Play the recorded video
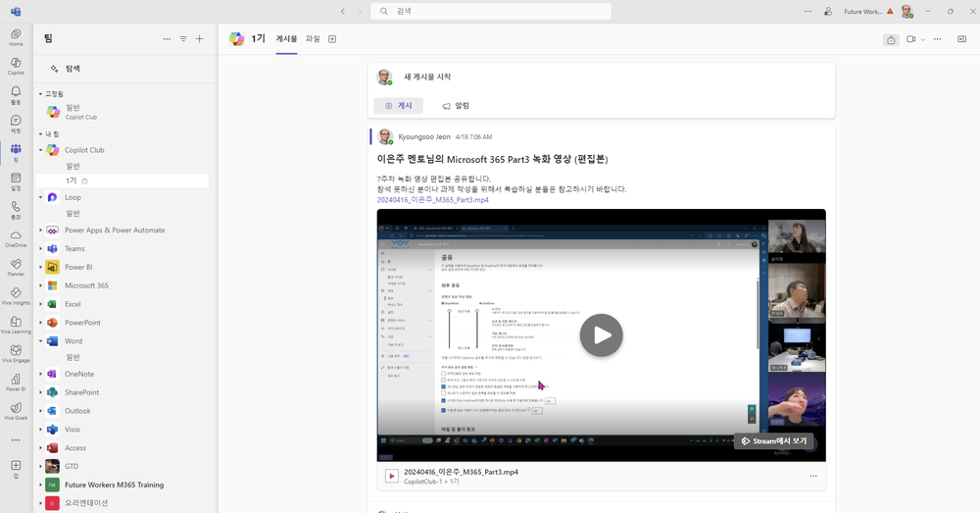This screenshot has width=980, height=513. [x=601, y=335]
